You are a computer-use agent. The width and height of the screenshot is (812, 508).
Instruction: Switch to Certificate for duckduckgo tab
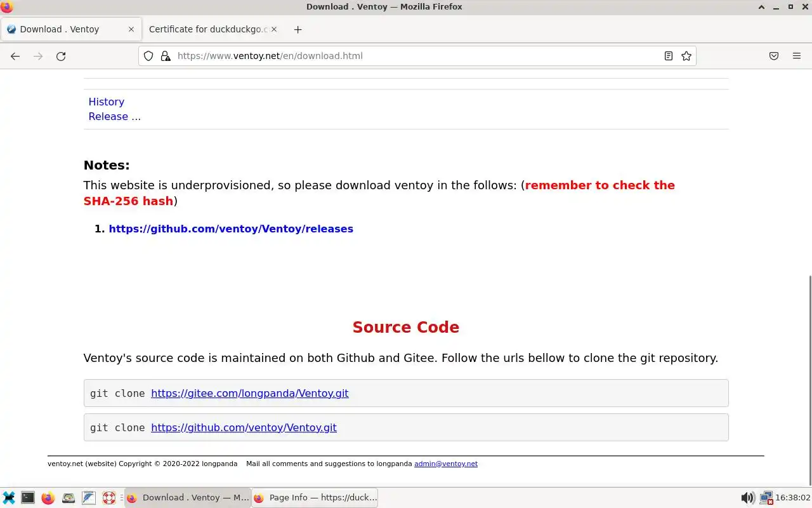pyautogui.click(x=212, y=29)
